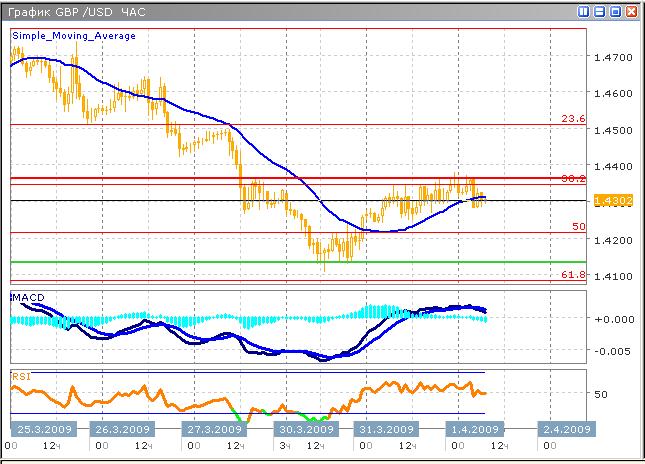This screenshot has height=464, width=645.
Task: Maximize the GBP/USD chart window
Action: [x=616, y=12]
